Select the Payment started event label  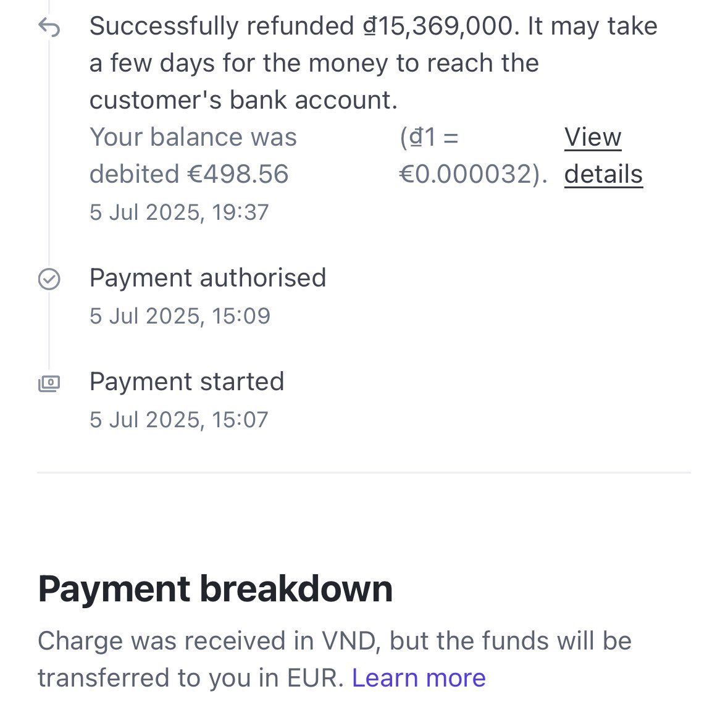pyautogui.click(x=186, y=382)
